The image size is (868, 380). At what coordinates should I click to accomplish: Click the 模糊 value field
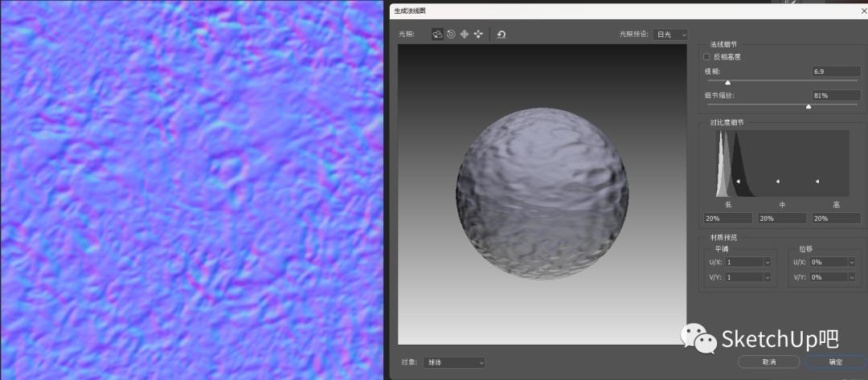(x=836, y=72)
